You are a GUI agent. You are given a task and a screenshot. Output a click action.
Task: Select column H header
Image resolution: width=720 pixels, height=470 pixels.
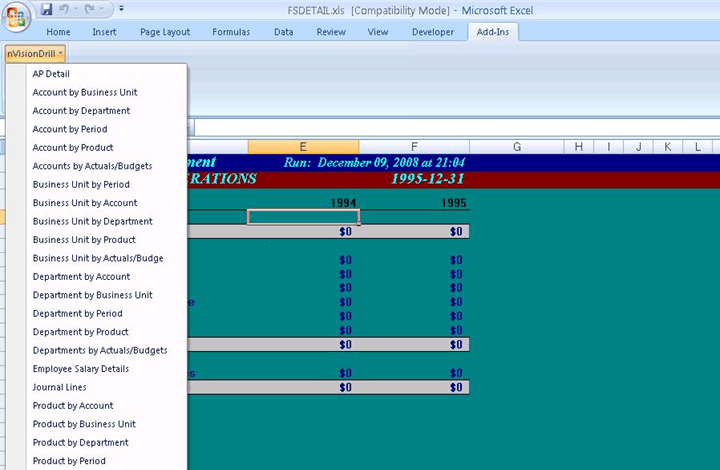(x=579, y=147)
